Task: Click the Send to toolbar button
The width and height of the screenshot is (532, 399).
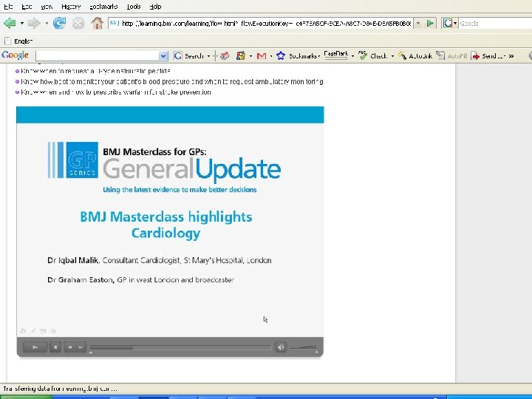Action: tap(488, 56)
